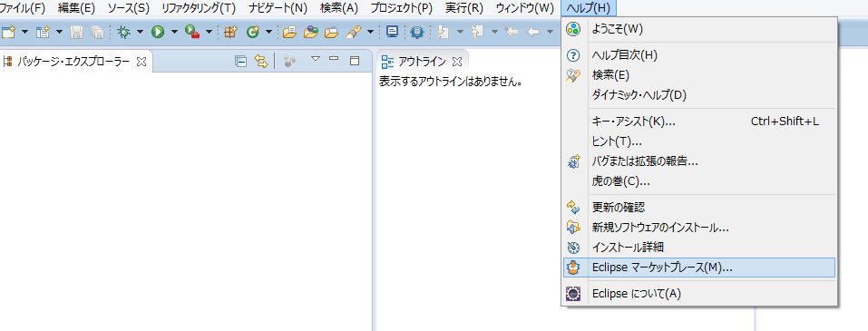868x331 pixels.
Task: Click the Save disk icon
Action: [x=76, y=32]
